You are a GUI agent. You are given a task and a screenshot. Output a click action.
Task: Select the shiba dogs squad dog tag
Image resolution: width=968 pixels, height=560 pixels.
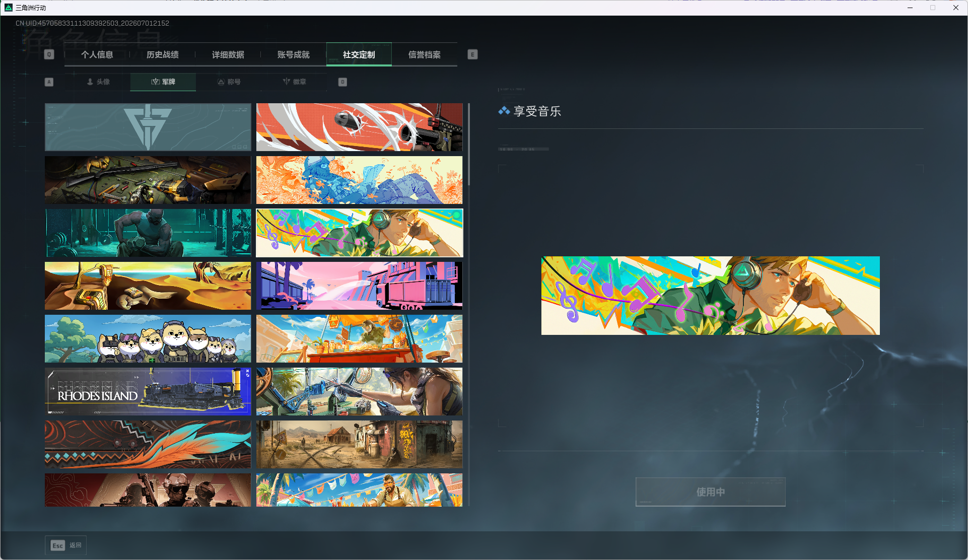pos(148,338)
